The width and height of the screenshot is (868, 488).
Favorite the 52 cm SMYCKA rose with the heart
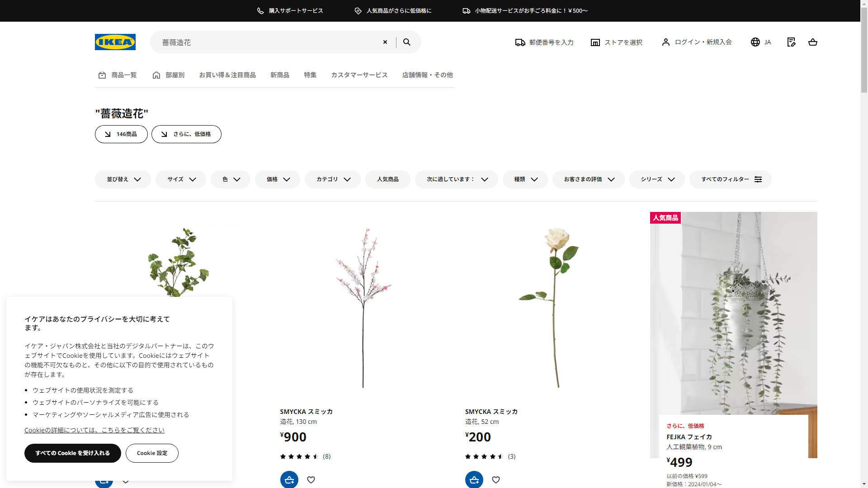[496, 480]
